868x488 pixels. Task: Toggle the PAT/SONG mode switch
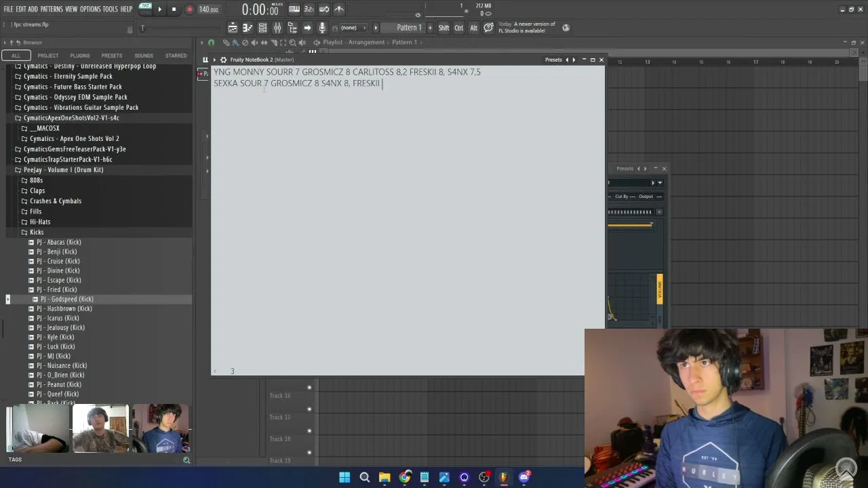(x=145, y=9)
